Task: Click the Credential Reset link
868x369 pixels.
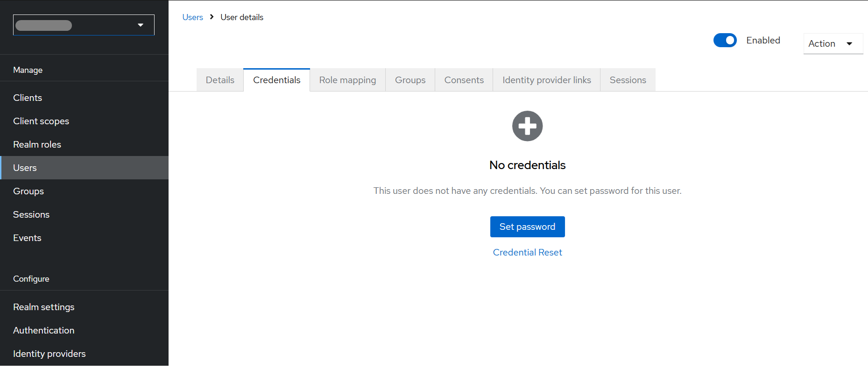Action: pyautogui.click(x=527, y=252)
